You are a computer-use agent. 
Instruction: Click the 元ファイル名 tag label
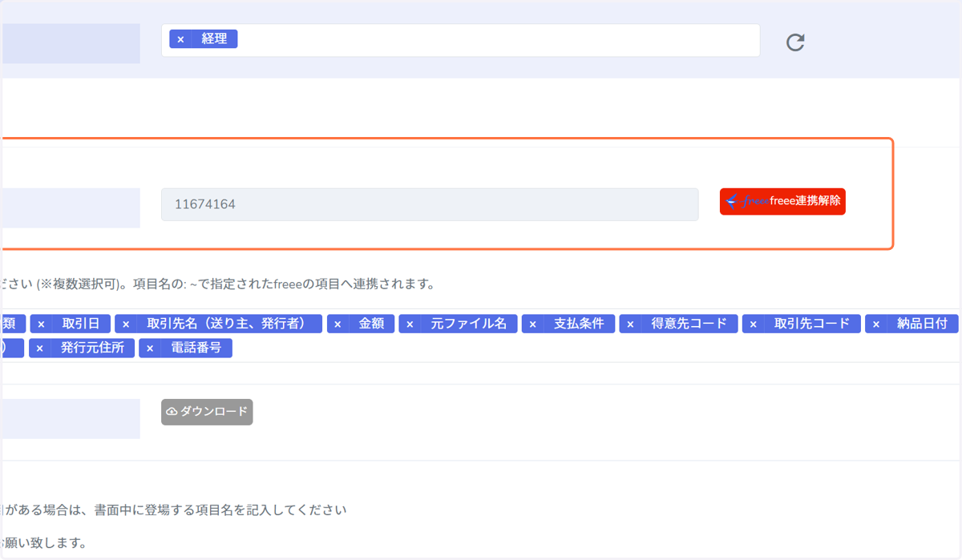pos(469,324)
